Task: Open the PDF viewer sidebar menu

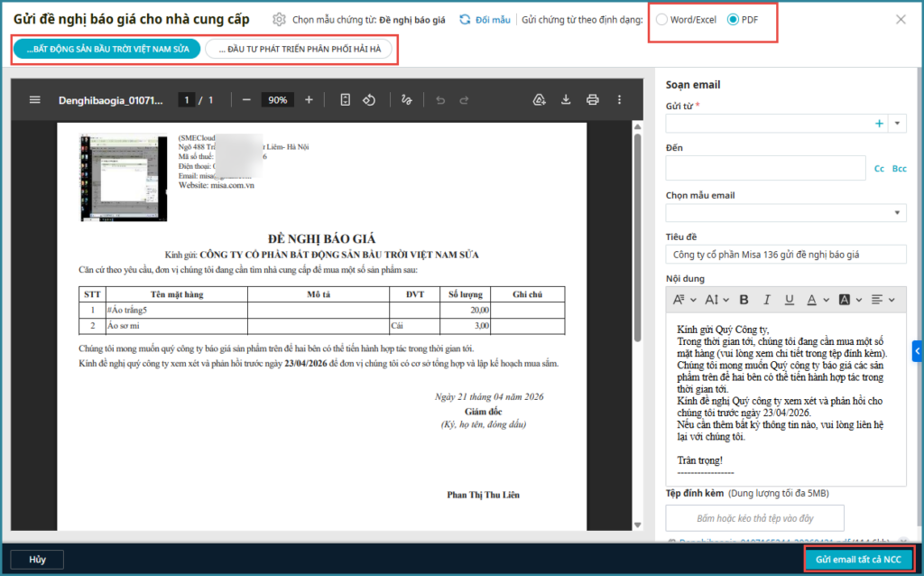Action: point(35,100)
